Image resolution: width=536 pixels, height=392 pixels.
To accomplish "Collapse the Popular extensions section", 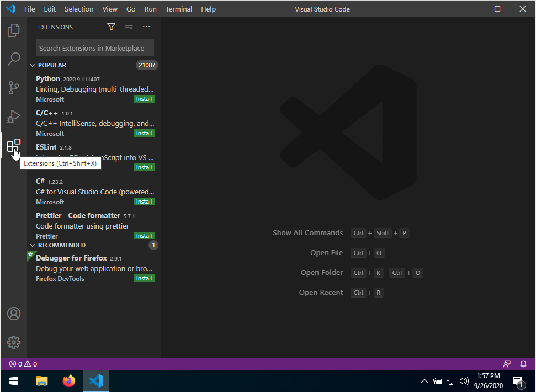I will point(33,65).
